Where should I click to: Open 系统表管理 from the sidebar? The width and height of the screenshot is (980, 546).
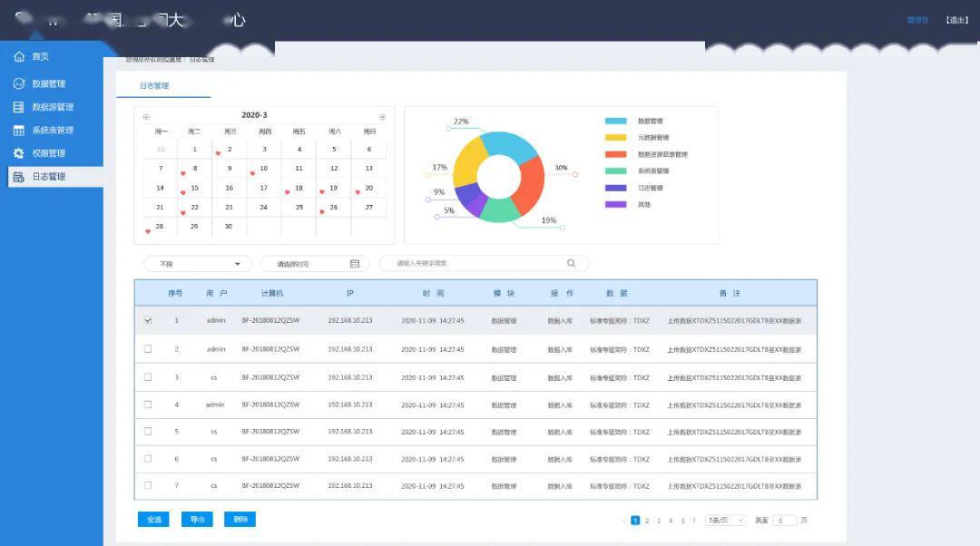[53, 130]
